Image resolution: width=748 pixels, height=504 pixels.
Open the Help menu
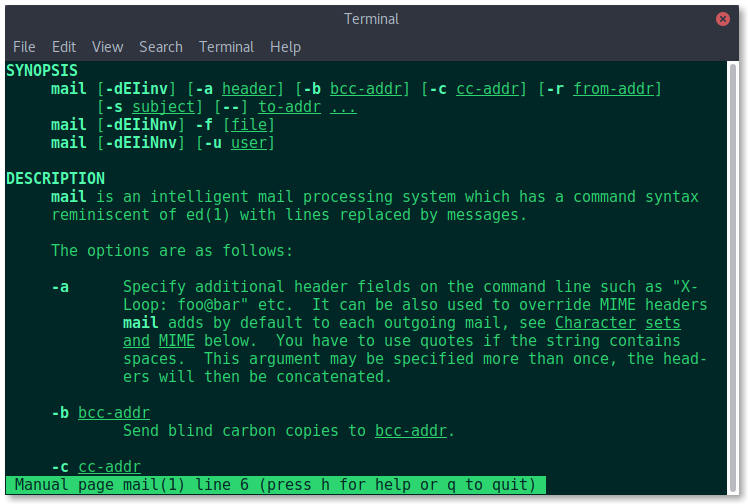click(x=285, y=47)
